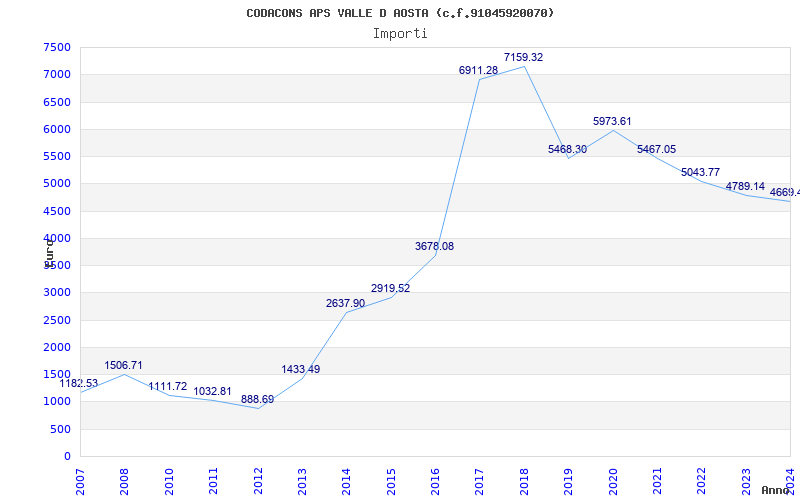Select data label 1032.81
Viewport: 800px width, 500px height.
[212, 391]
